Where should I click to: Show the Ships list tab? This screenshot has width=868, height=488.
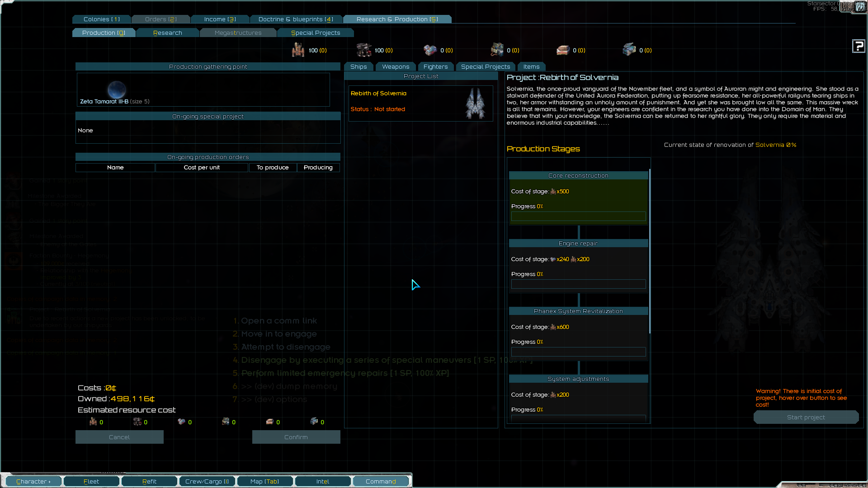pos(359,66)
